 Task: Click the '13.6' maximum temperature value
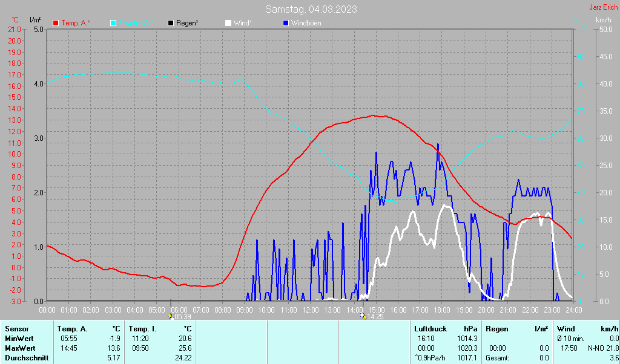pos(114,349)
